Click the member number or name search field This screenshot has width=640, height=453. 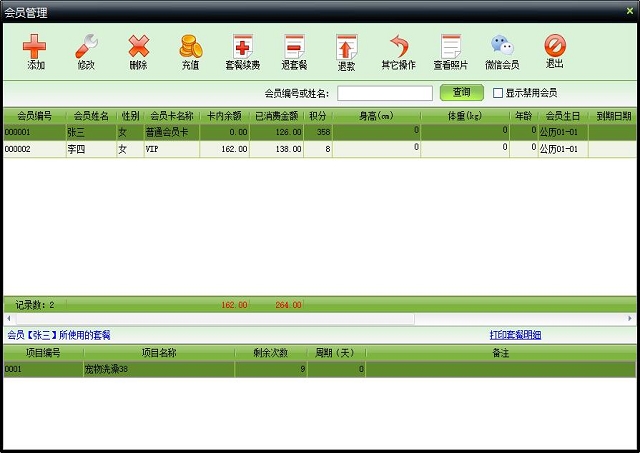pos(384,93)
